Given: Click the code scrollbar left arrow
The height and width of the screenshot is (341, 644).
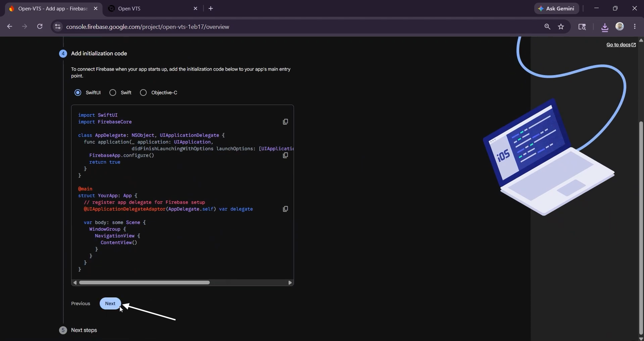Looking at the screenshot, I should tap(75, 283).
